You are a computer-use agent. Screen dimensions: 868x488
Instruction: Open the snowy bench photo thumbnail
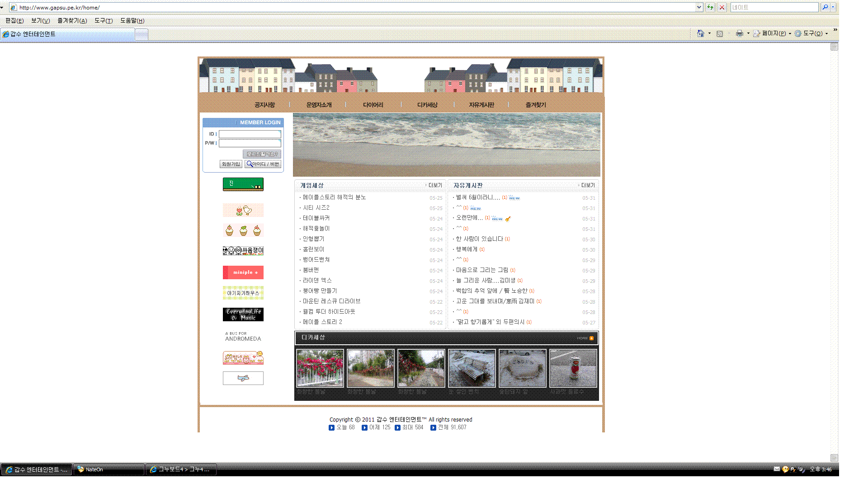[x=472, y=368]
